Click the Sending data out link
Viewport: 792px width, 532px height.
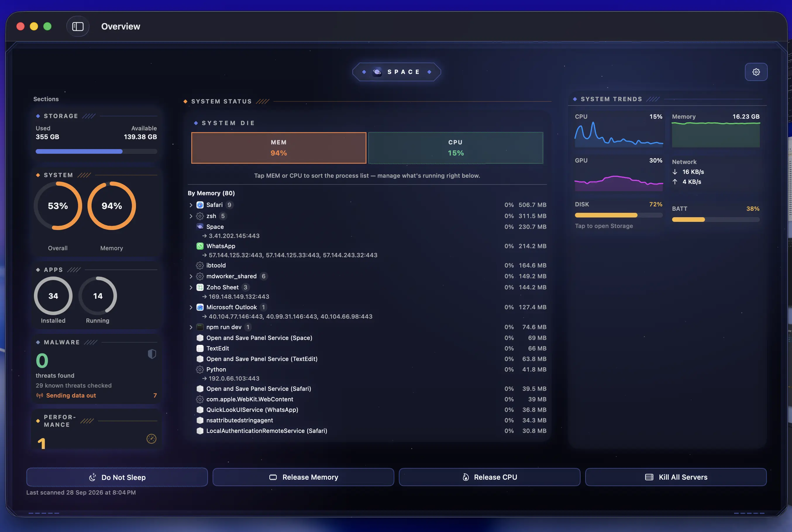(71, 395)
